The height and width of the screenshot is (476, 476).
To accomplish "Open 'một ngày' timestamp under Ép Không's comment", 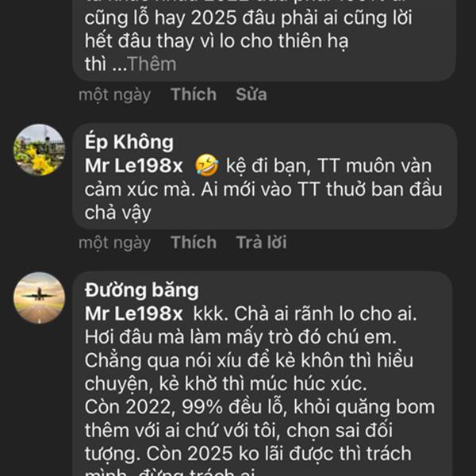I will point(115,243).
